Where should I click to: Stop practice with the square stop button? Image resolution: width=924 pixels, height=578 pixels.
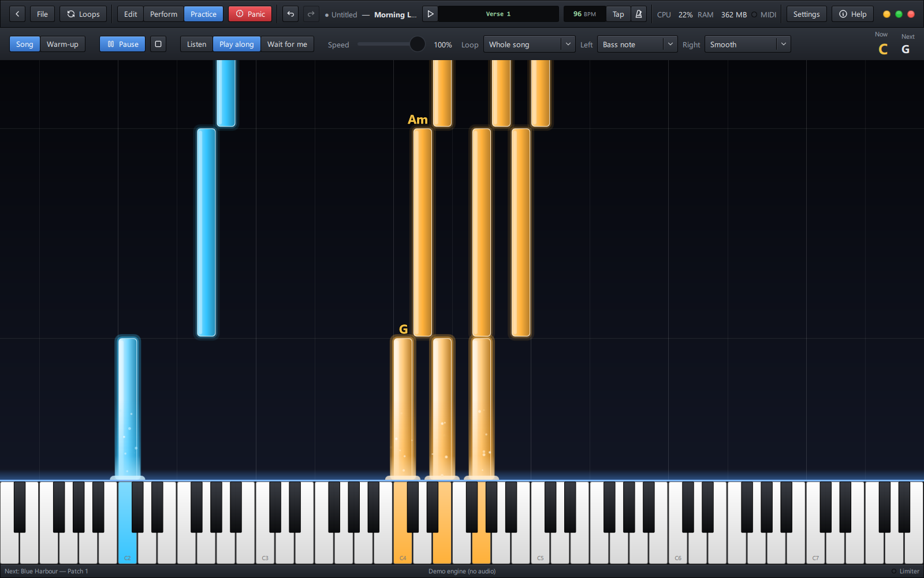coord(158,44)
